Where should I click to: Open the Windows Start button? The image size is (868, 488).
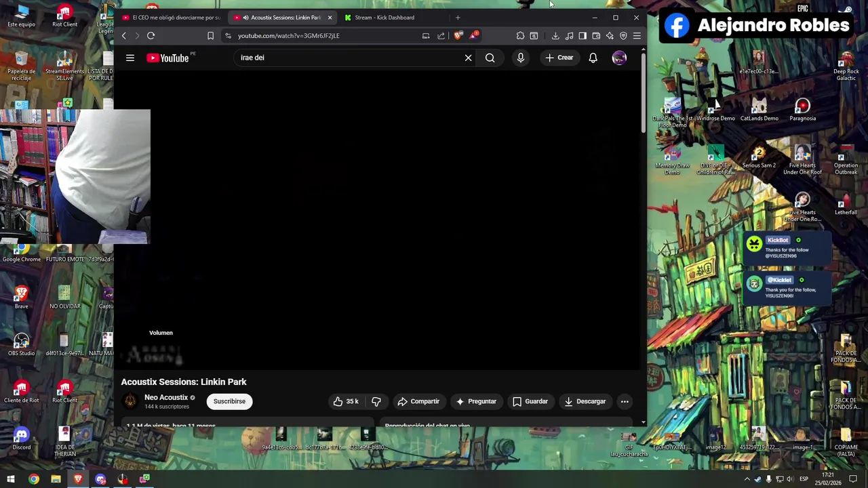[10, 479]
